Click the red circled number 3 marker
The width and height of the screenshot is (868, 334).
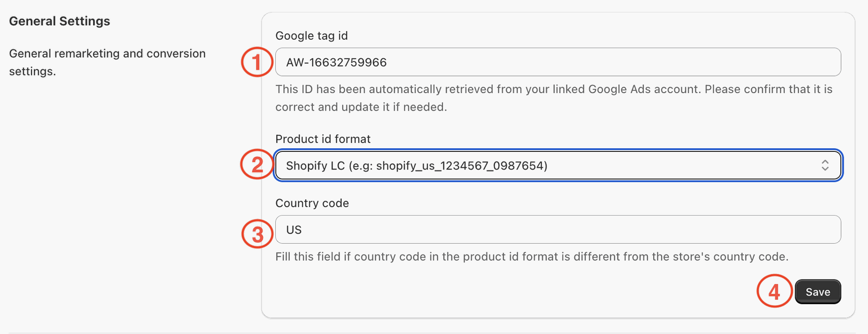pyautogui.click(x=257, y=234)
